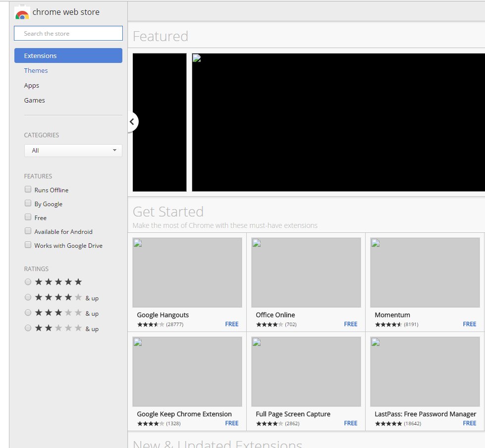Enable Works with Google Drive filter
The width and height of the screenshot is (485, 448).
point(28,245)
